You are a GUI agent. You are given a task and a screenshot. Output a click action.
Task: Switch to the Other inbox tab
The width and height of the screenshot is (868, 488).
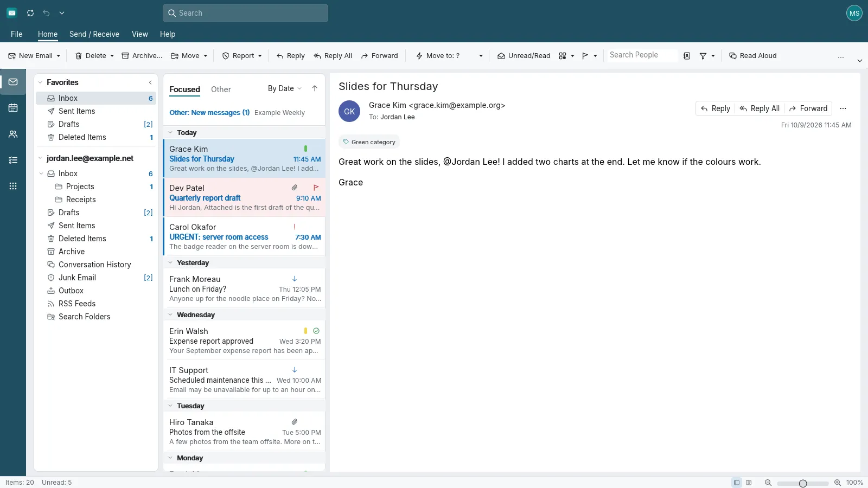221,89
